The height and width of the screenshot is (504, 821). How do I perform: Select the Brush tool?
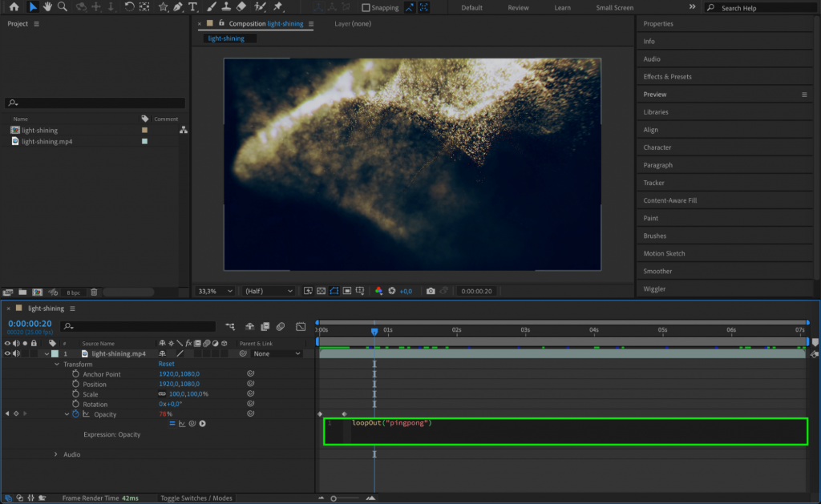211,7
